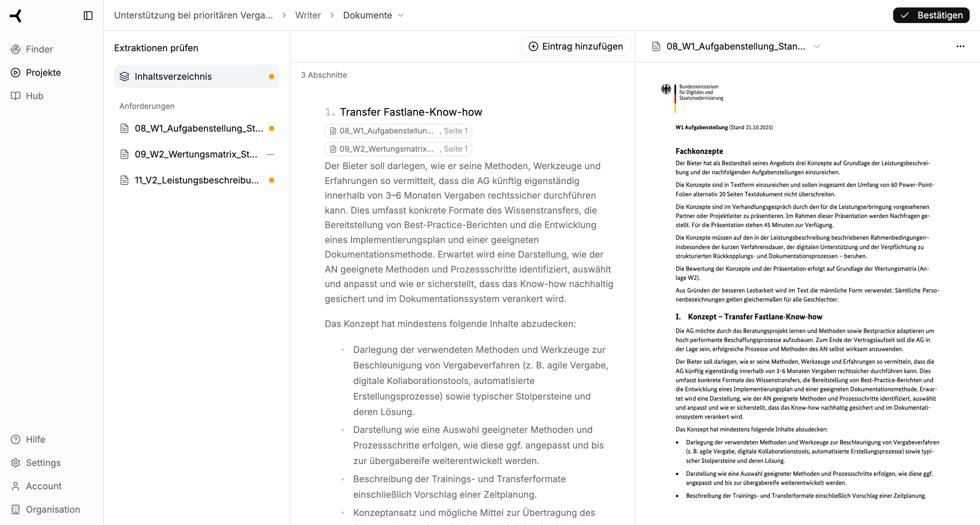This screenshot has width=980, height=525.
Task: Open the three-dot more options menu
Action: click(x=960, y=46)
